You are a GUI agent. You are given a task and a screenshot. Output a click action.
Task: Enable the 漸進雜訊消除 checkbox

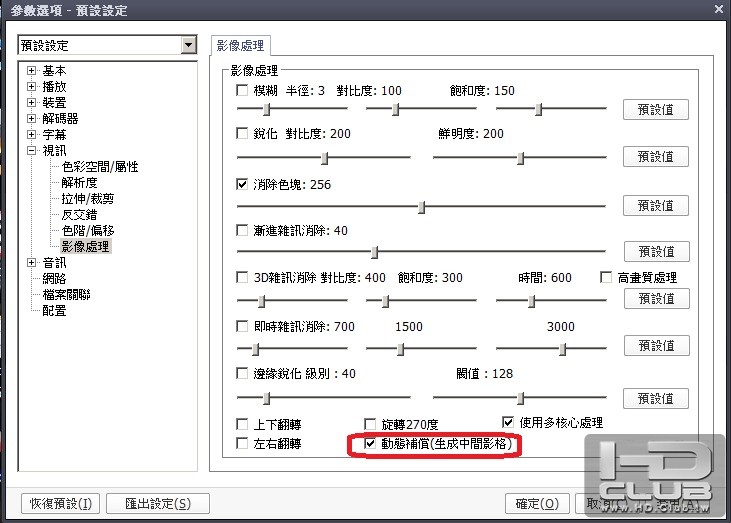(x=242, y=230)
